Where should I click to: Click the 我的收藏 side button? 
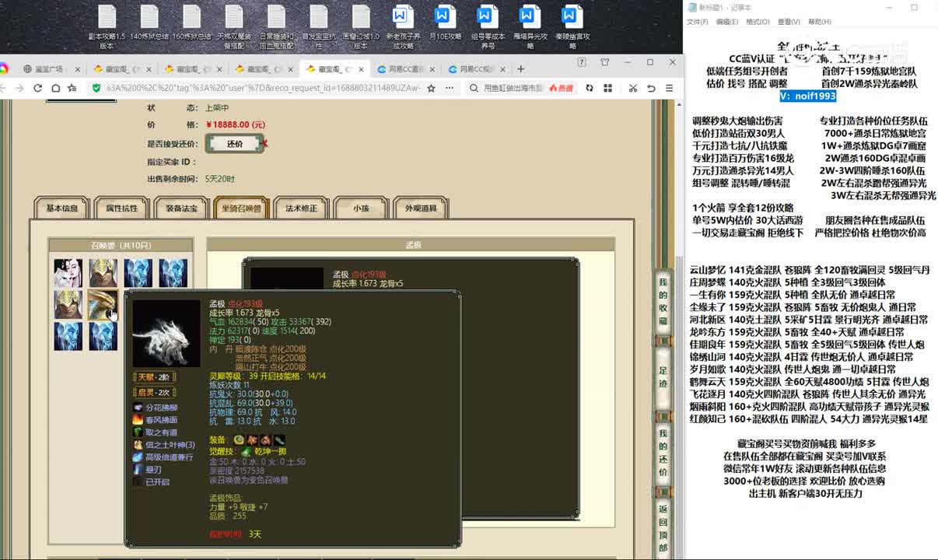click(x=663, y=301)
